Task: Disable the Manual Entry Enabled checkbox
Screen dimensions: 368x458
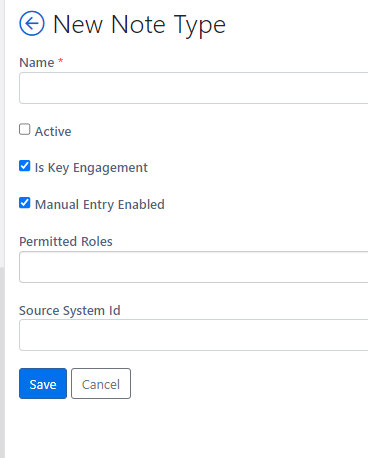Action: (x=25, y=203)
